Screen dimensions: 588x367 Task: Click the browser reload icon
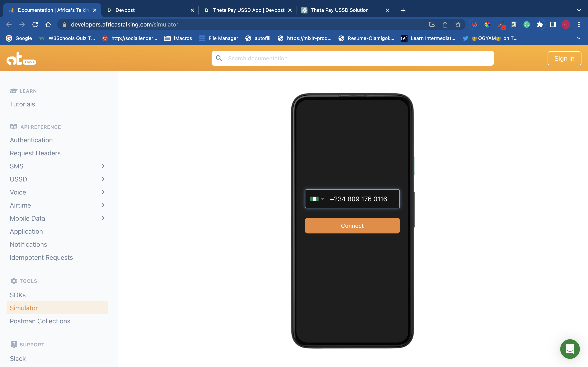coord(35,24)
